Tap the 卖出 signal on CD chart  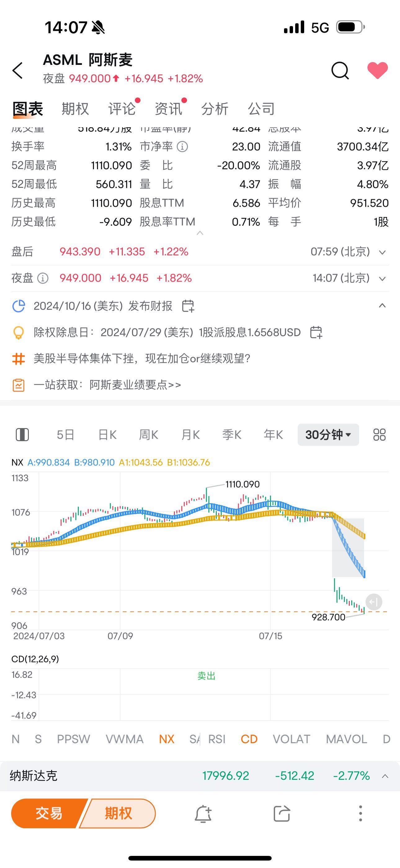click(206, 676)
